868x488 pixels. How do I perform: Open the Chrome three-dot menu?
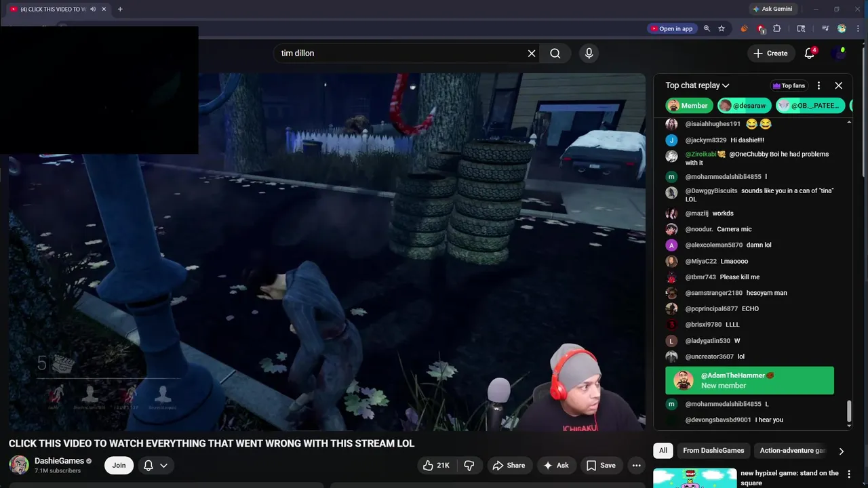point(857,28)
